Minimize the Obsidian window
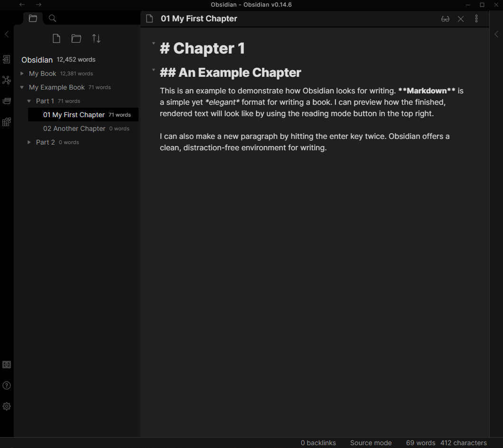The image size is (503, 448). click(468, 4)
